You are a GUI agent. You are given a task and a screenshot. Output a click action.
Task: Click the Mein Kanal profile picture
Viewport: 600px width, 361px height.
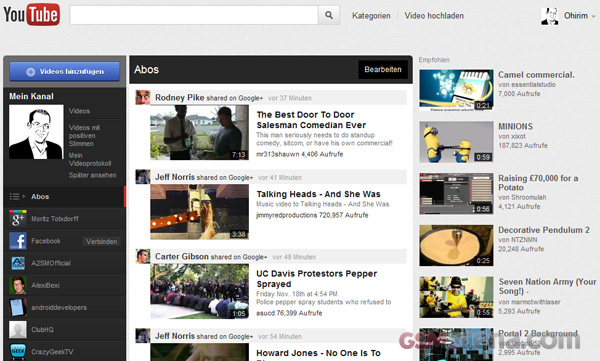pyautogui.click(x=36, y=132)
